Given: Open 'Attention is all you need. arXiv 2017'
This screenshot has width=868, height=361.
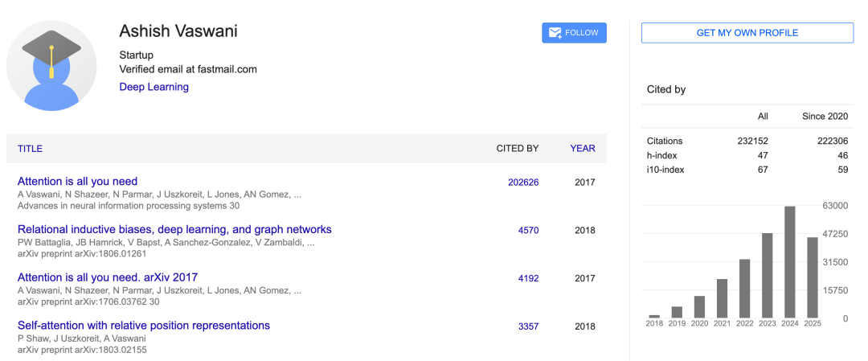Looking at the screenshot, I should click(x=108, y=277).
